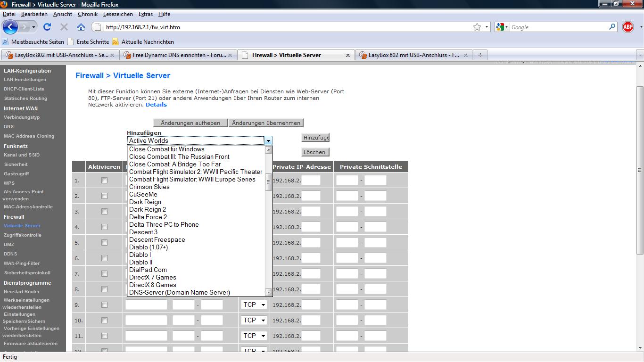Click the Änderungen aufheben button
This screenshot has width=644, height=362.
click(x=190, y=123)
